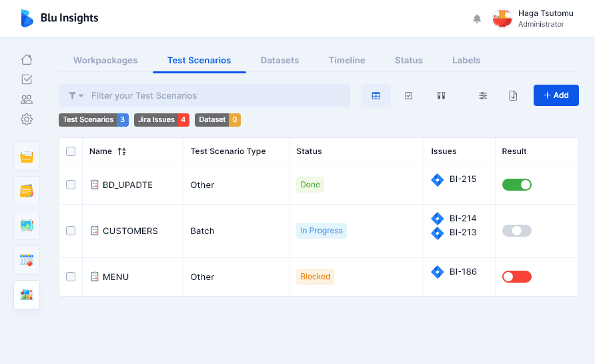This screenshot has width=595, height=364.
Task: Open the Timeline tab
Action: [x=347, y=60]
